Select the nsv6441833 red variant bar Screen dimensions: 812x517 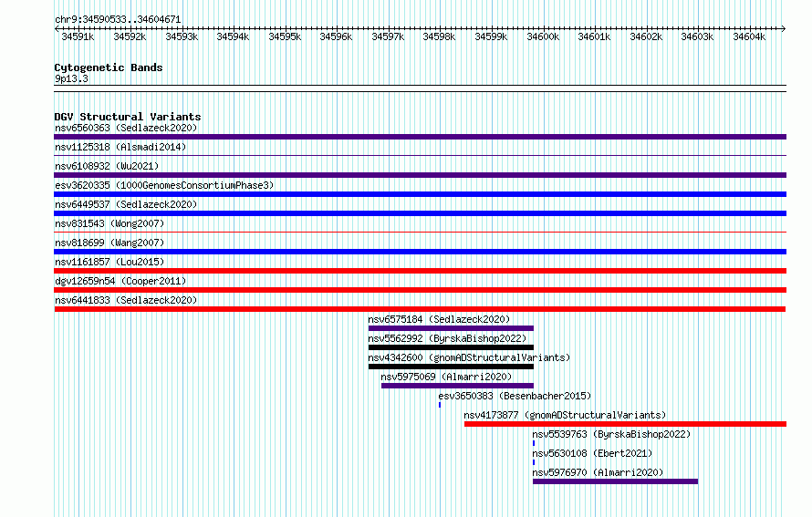(x=420, y=309)
